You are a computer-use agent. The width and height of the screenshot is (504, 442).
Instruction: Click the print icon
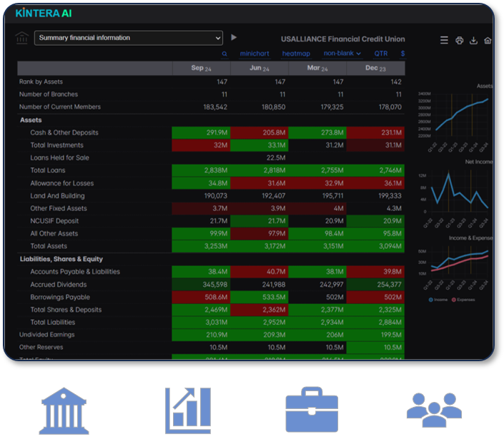click(460, 41)
